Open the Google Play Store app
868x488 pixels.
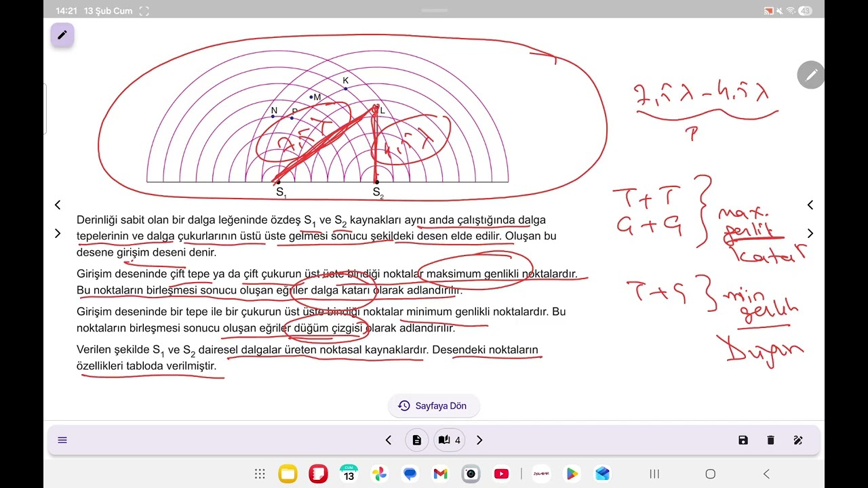pos(572,474)
